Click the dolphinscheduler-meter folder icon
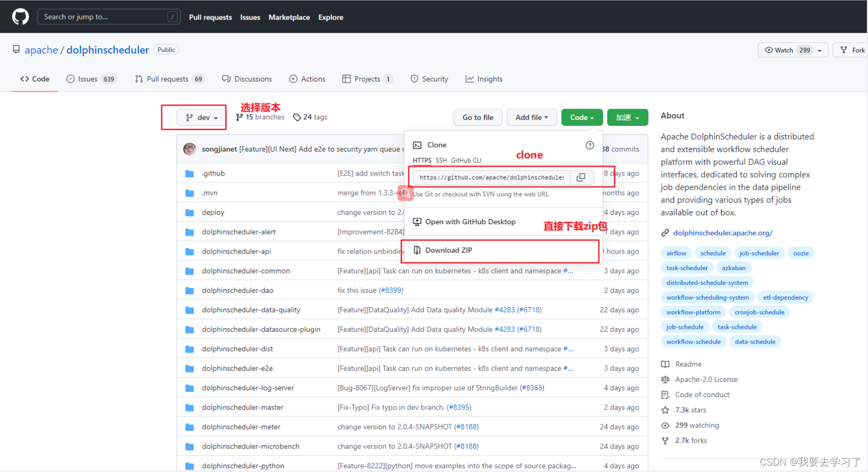Viewport: 868px width, 472px height. 189,427
